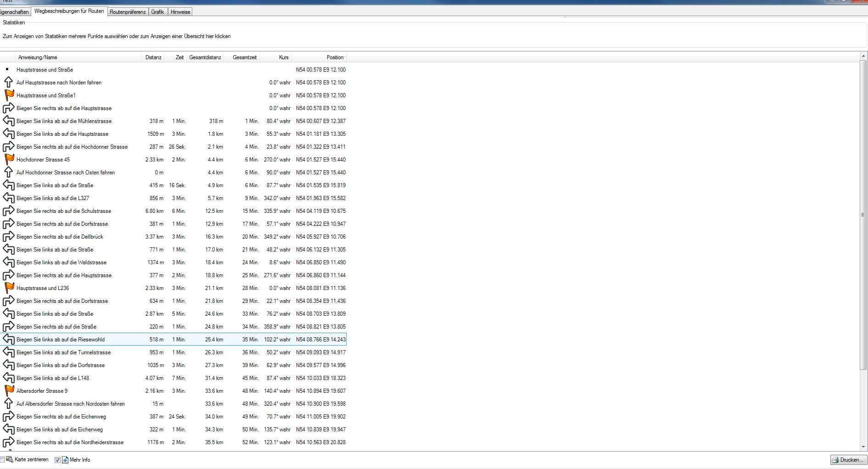Screen dimensions: 868x469
Task: Click the flag icon for Hauptstrasse und L236
Action: point(9,288)
